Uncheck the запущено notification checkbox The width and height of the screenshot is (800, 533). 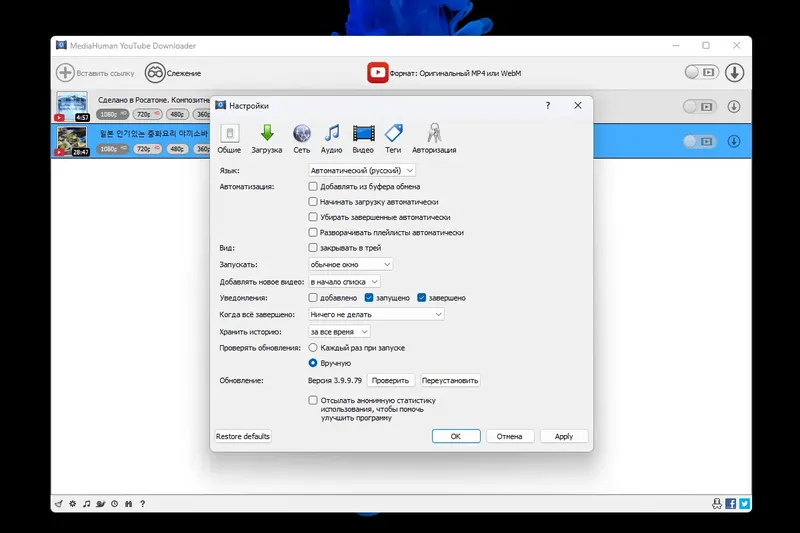coord(369,297)
